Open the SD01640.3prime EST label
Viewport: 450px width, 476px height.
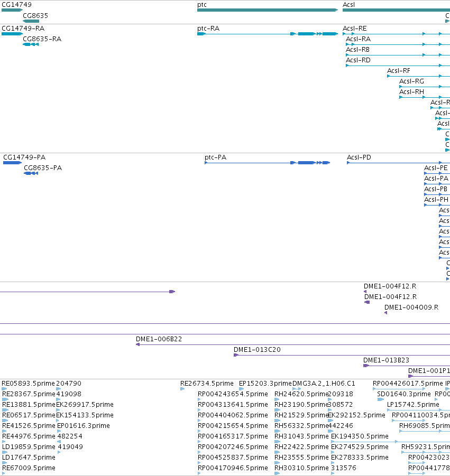click(x=404, y=394)
